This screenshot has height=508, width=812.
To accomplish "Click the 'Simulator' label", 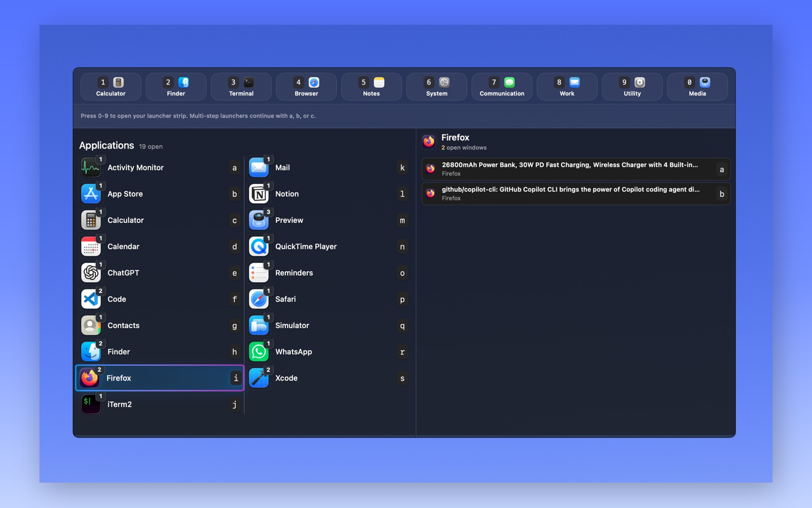I will (292, 326).
